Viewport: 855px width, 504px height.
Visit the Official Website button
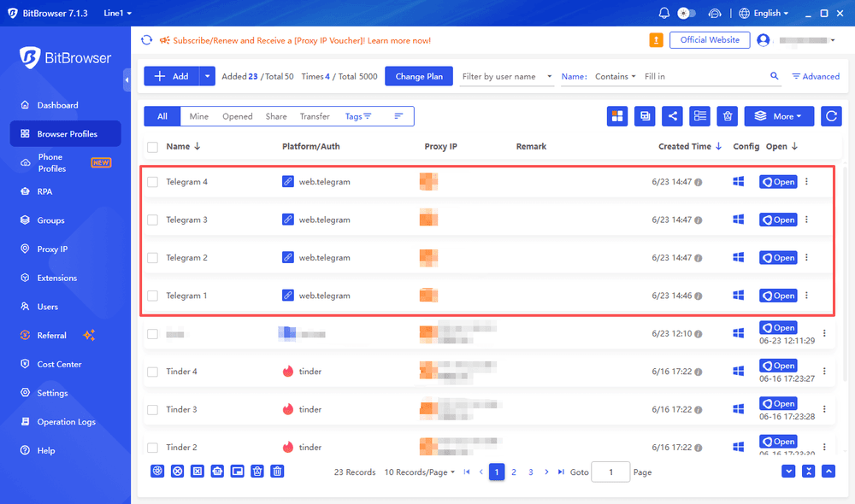710,40
